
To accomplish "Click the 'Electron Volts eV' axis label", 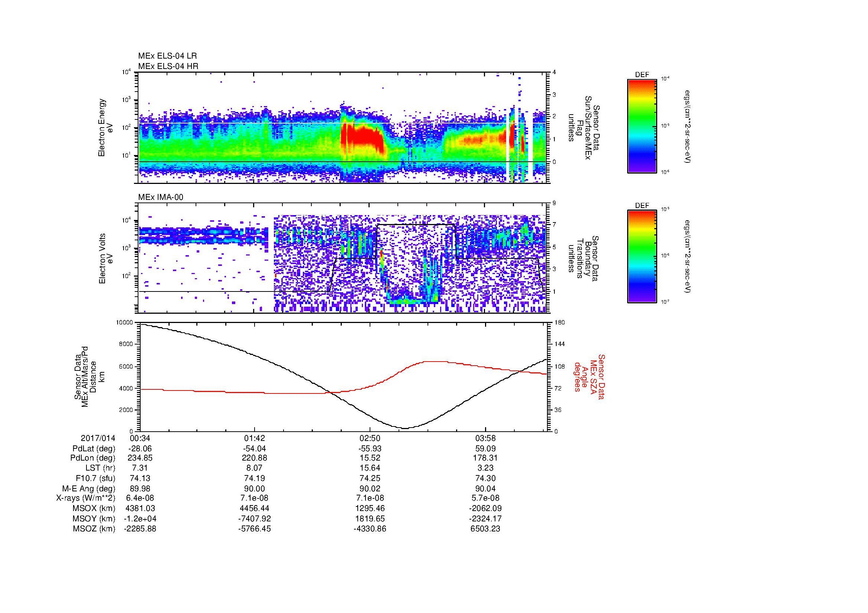I will point(105,258).
